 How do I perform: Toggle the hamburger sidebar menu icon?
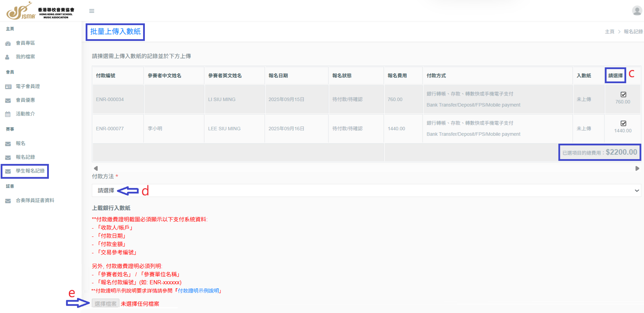[92, 11]
